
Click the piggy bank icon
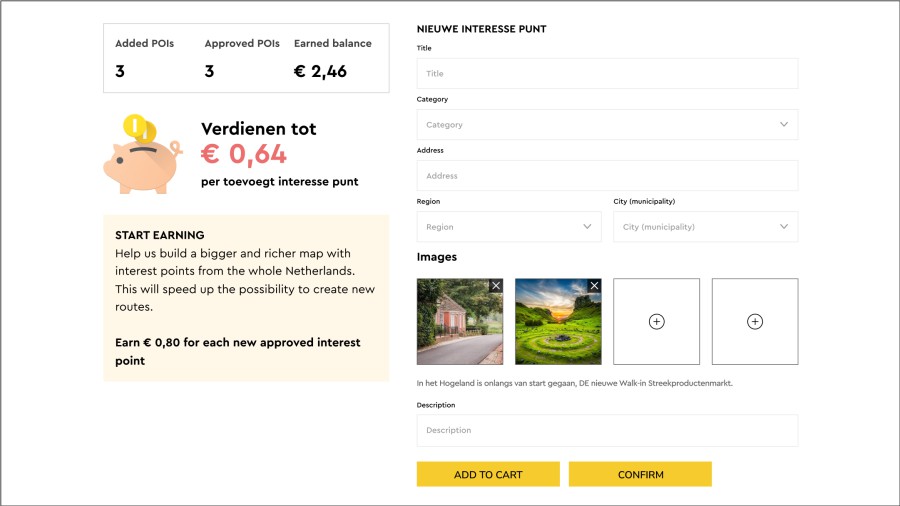[142, 165]
